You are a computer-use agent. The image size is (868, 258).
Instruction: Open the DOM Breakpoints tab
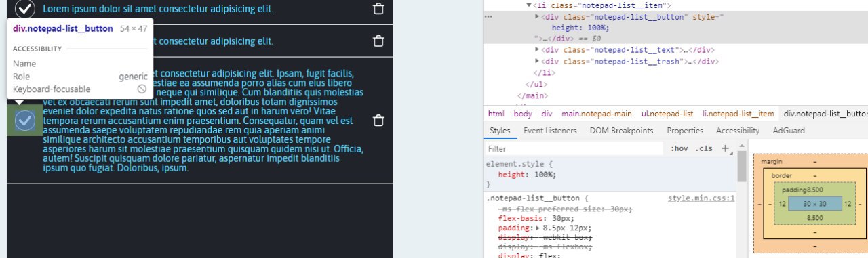pos(622,131)
